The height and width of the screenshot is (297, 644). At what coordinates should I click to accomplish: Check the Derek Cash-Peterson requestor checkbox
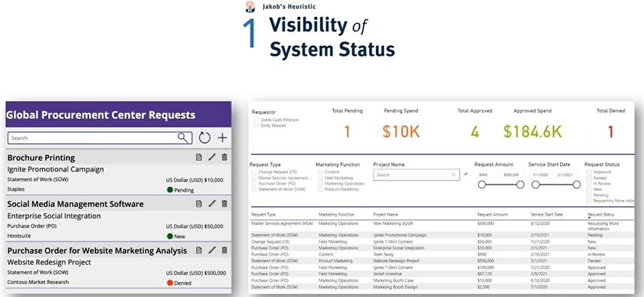click(256, 120)
